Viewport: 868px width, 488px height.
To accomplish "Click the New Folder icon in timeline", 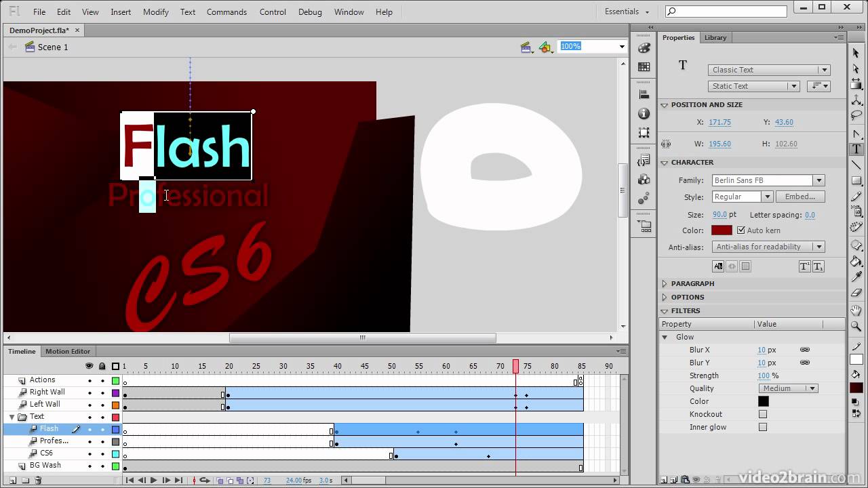I will tap(25, 481).
